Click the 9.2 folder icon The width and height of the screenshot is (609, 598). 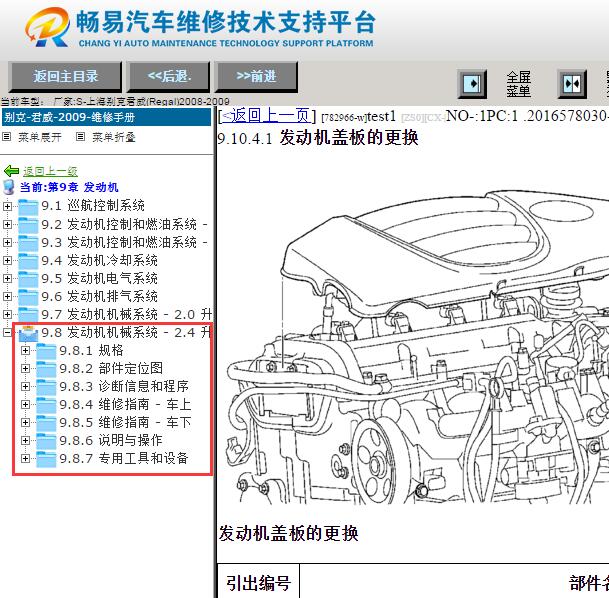pyautogui.click(x=28, y=224)
